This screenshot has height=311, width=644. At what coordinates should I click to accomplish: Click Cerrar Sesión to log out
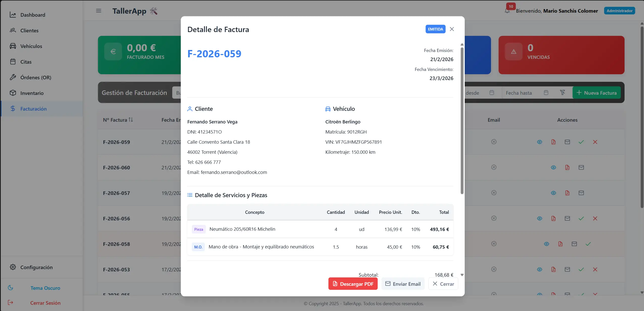(x=42, y=303)
